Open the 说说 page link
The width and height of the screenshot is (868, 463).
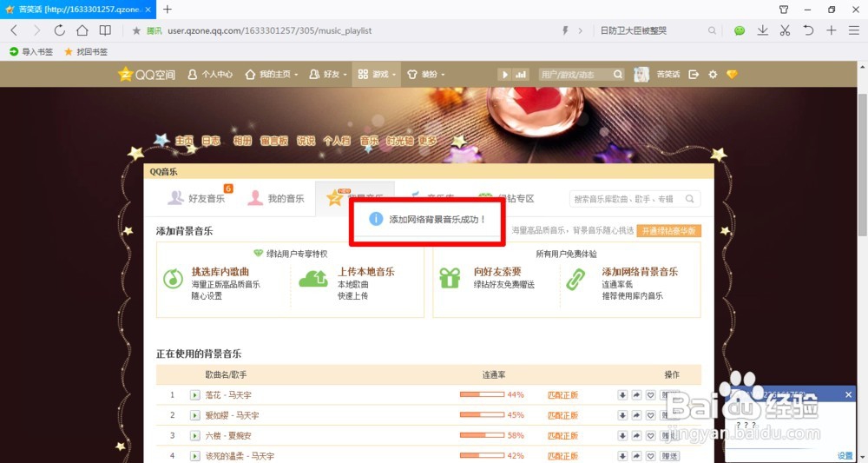click(x=306, y=141)
